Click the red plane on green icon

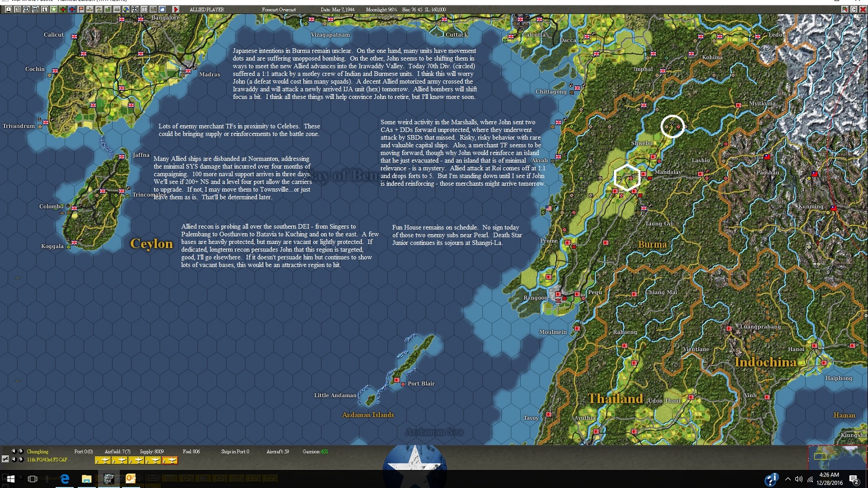(x=63, y=10)
